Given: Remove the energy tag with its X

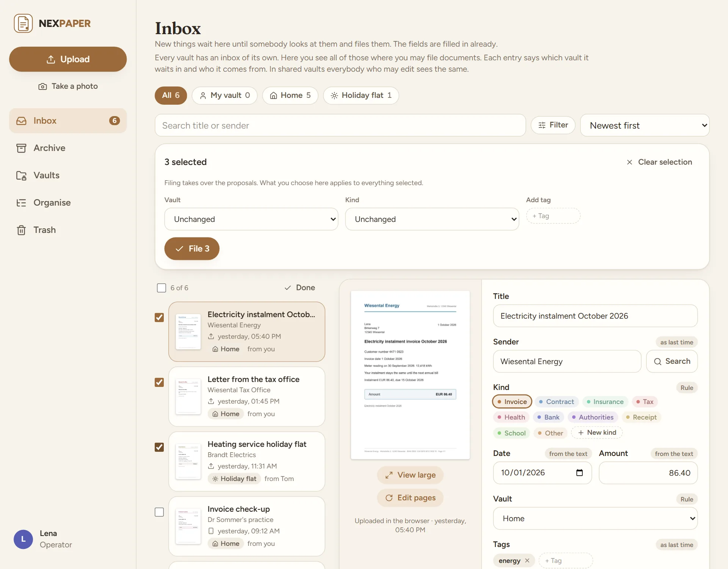Looking at the screenshot, I should pos(527,561).
